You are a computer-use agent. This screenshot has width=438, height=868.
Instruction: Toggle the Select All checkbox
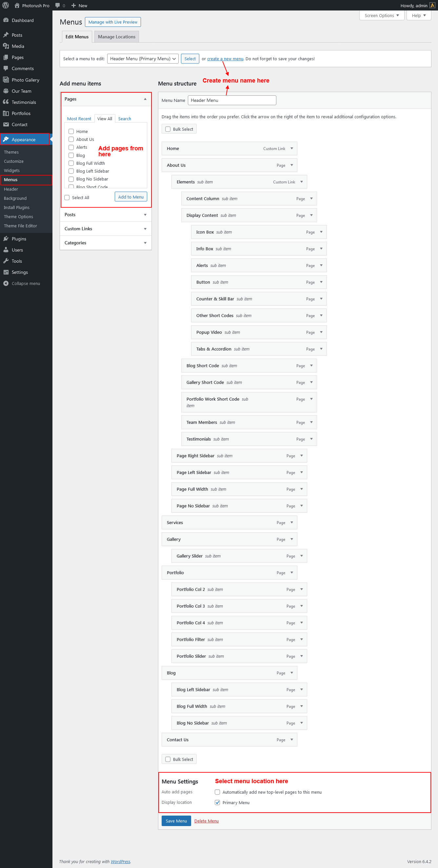point(67,198)
